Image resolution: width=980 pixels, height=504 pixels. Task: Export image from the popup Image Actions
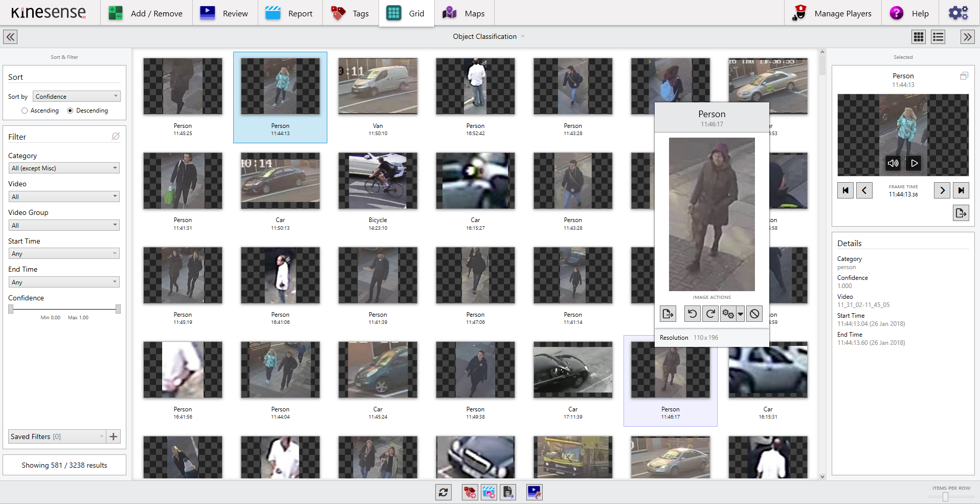(x=668, y=314)
